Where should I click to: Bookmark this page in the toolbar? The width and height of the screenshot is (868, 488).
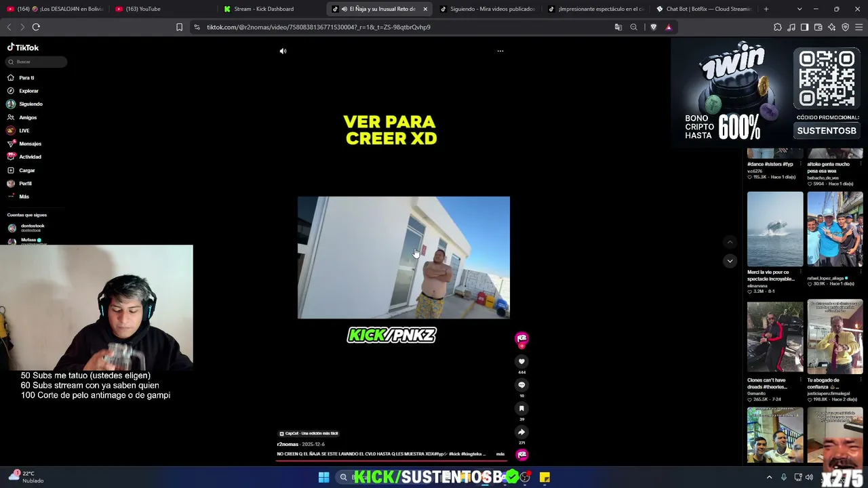[x=179, y=27]
